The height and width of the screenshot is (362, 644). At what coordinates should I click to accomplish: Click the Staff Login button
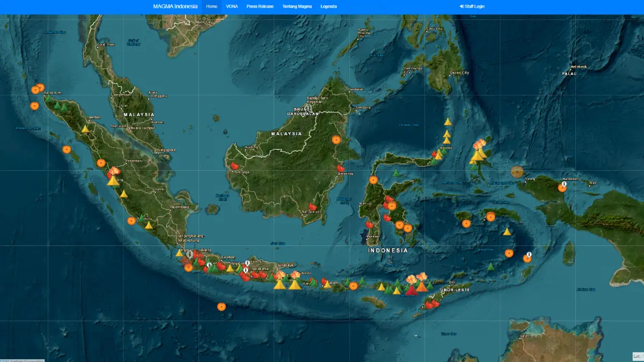[472, 6]
